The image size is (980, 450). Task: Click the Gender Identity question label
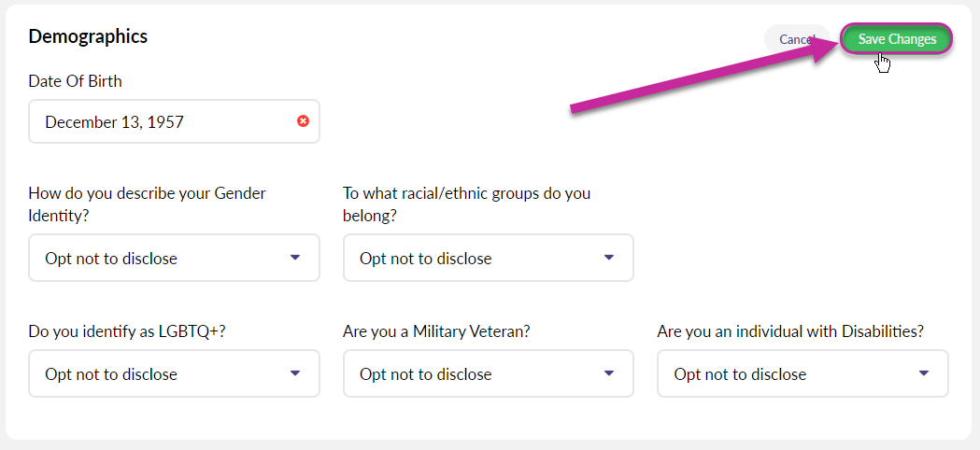(148, 204)
